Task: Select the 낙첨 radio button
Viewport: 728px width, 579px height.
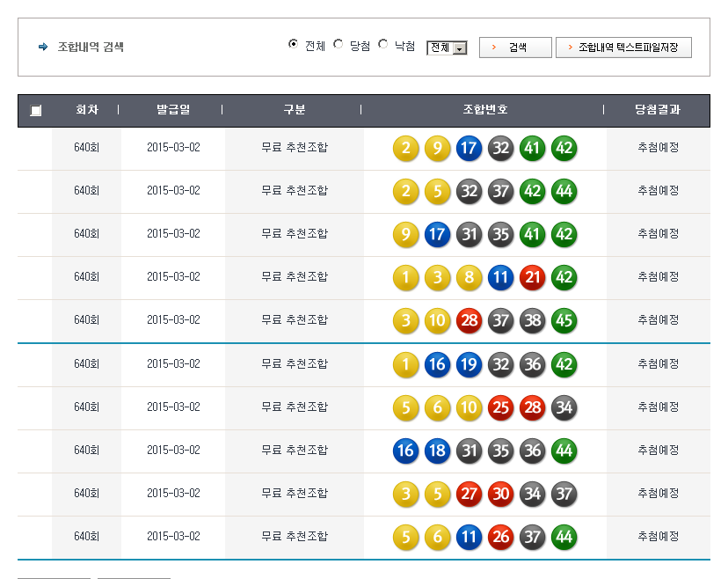Action: coord(382,45)
